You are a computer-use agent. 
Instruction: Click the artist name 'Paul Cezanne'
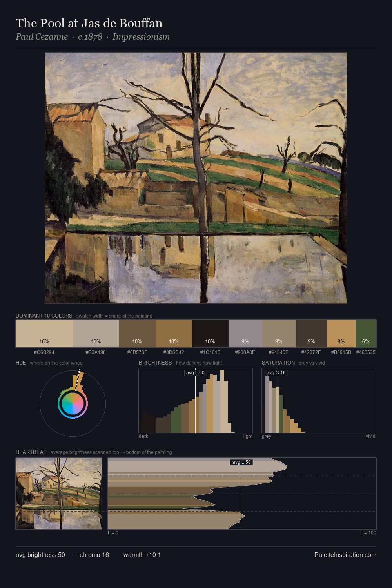click(x=42, y=37)
